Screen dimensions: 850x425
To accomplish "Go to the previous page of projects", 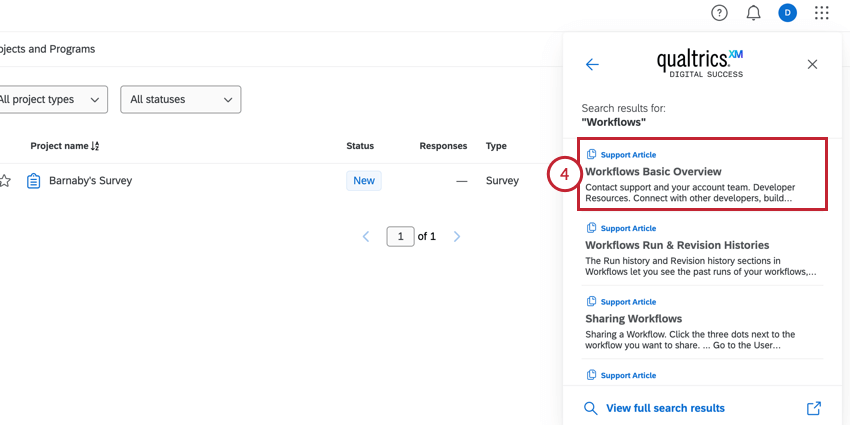I will (x=366, y=237).
